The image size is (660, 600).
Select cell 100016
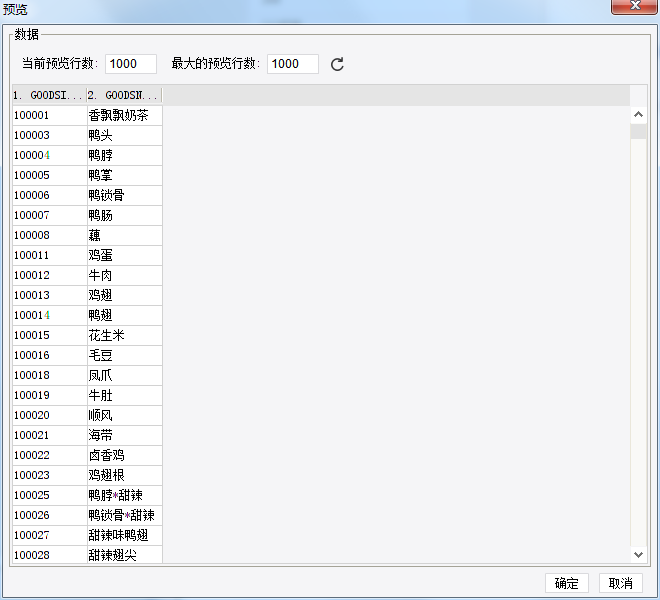[x=50, y=355]
